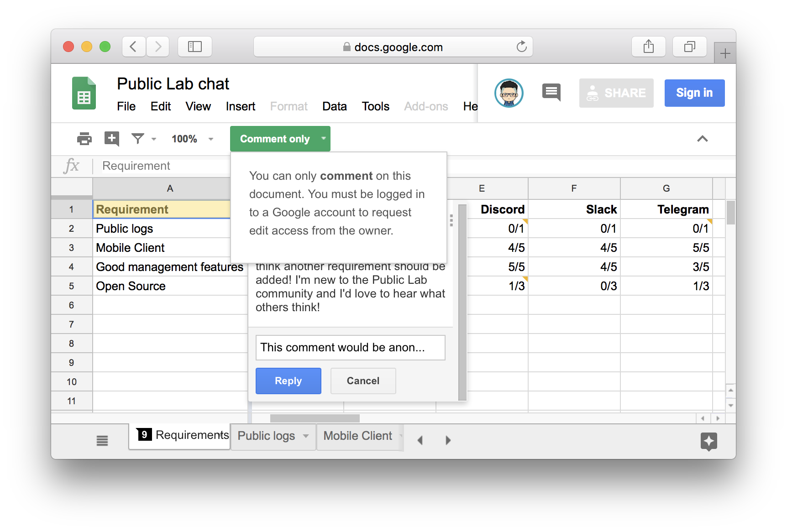787x532 pixels.
Task: Select the Discord header cell
Action: (498, 209)
